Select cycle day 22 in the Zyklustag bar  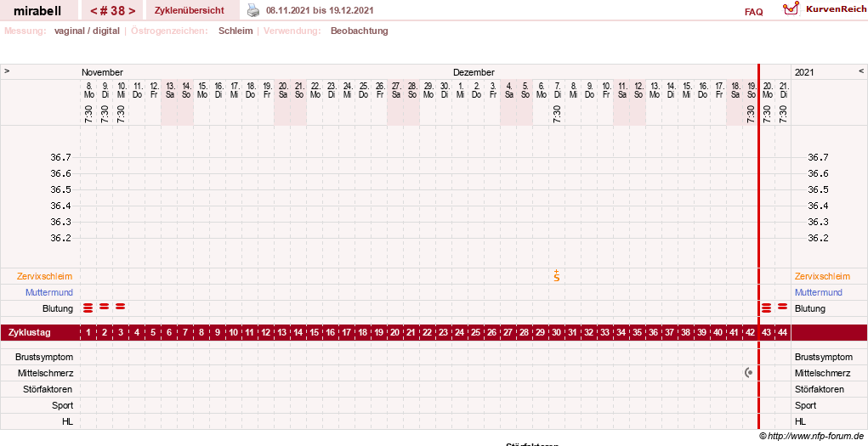(x=427, y=332)
